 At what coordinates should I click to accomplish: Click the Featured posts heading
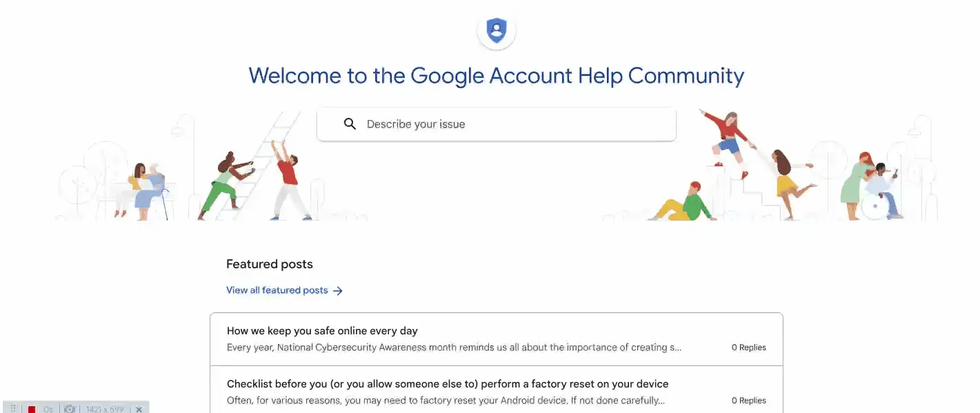pos(269,264)
